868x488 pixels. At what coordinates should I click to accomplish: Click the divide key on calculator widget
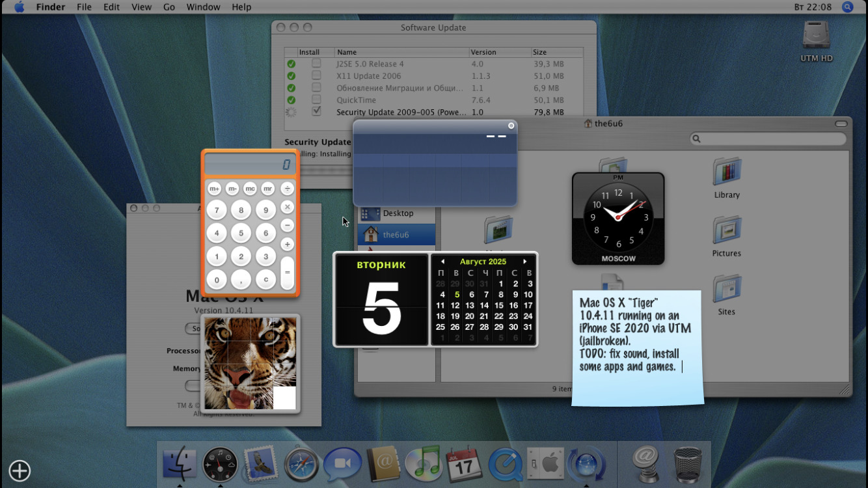click(287, 189)
